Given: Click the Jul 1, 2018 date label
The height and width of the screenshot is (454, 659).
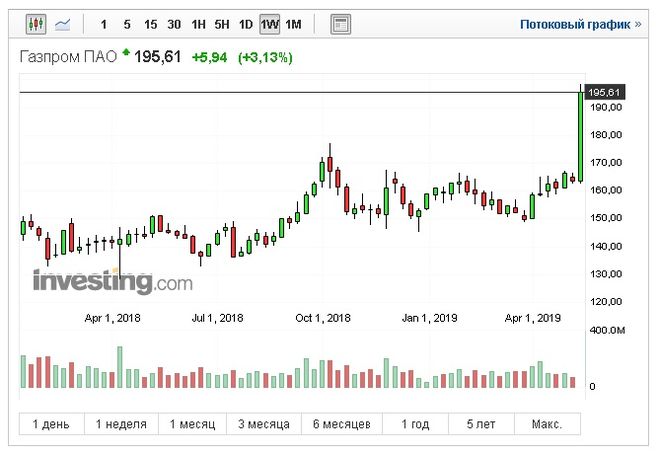Looking at the screenshot, I should coord(217,318).
